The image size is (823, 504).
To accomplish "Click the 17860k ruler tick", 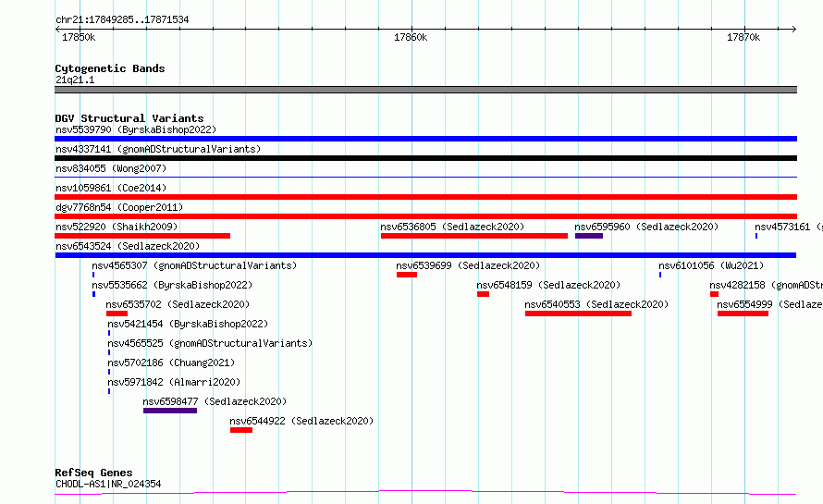I will click(411, 37).
